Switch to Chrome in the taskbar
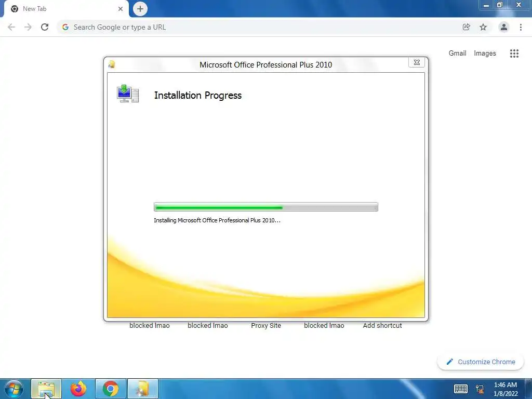The height and width of the screenshot is (399, 532). pos(111,389)
